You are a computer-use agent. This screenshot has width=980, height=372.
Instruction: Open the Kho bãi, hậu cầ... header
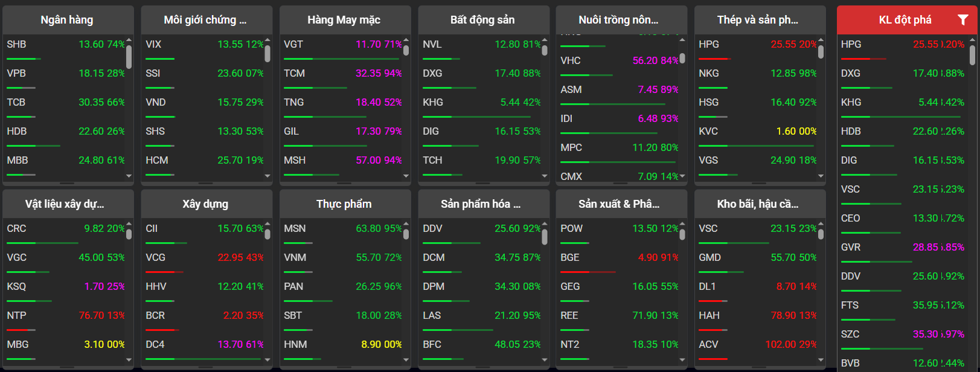[x=760, y=204]
